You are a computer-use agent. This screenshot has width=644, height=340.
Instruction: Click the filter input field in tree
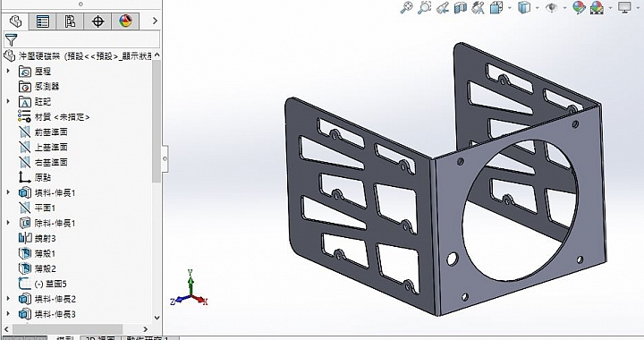pos(81,40)
